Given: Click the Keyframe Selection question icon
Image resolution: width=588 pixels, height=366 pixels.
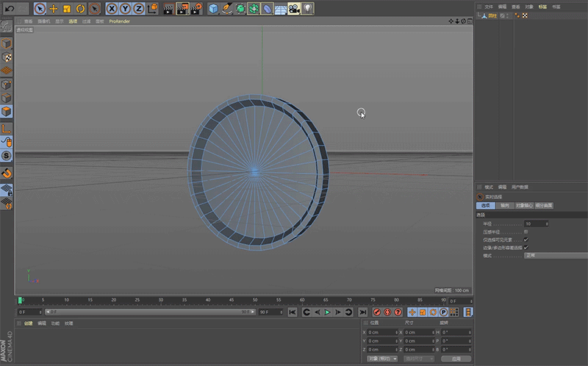Looking at the screenshot, I should (398, 312).
